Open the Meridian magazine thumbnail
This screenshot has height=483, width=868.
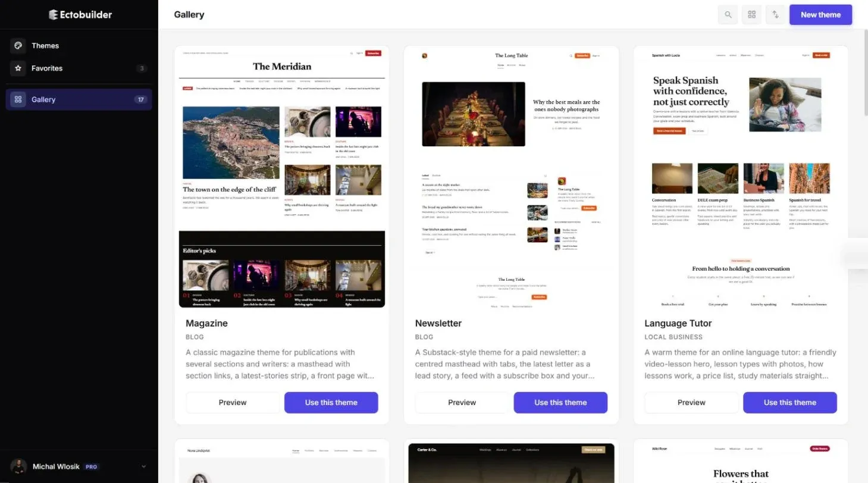click(282, 177)
